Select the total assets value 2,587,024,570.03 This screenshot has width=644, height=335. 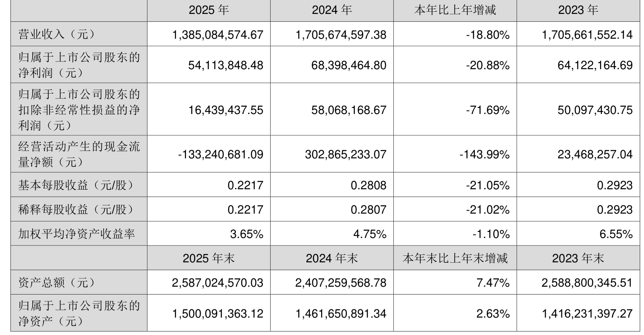point(218,283)
